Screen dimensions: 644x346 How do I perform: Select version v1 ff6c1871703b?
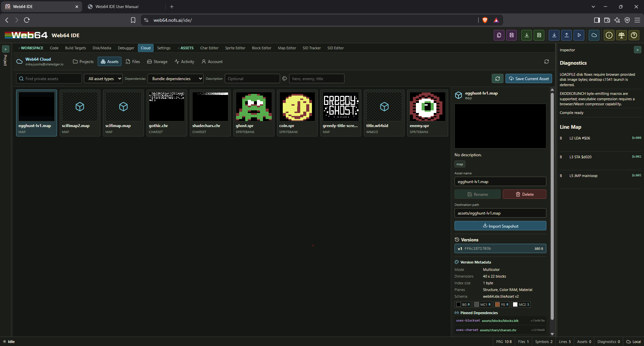500,248
